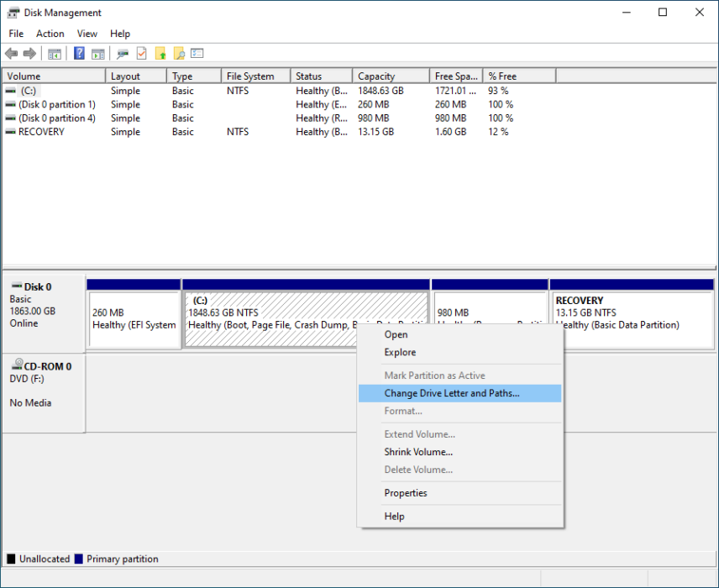
Task: Click the Forward navigation arrow
Action: (30, 53)
